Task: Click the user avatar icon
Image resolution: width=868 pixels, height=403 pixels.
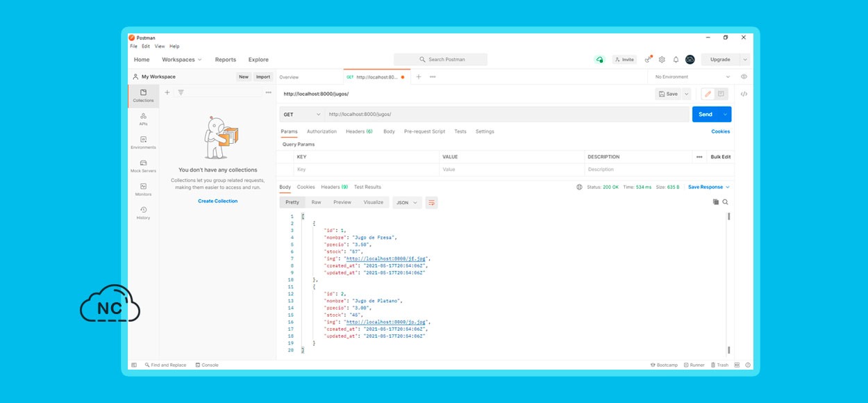Action: pos(690,60)
